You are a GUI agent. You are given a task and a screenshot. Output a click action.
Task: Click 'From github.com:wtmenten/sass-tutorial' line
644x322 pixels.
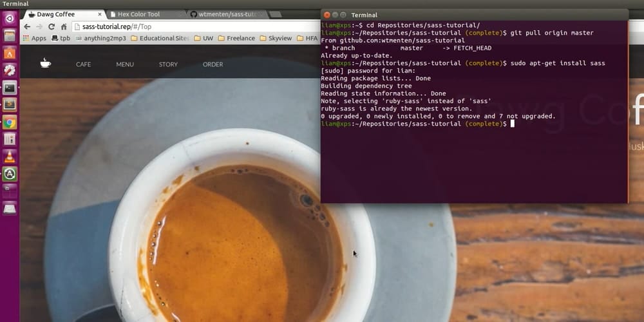(x=393, y=41)
